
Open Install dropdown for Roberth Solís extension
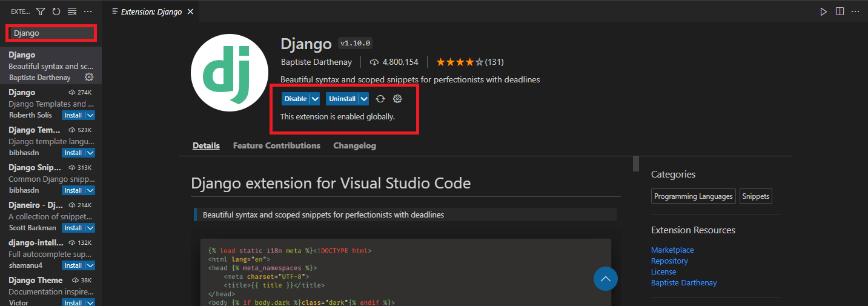(90, 115)
